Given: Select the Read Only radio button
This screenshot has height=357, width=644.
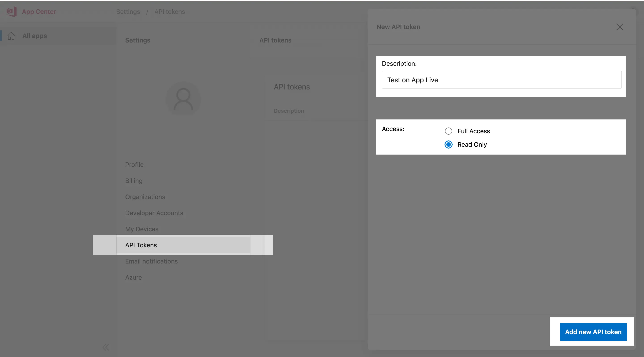Looking at the screenshot, I should 448,144.
